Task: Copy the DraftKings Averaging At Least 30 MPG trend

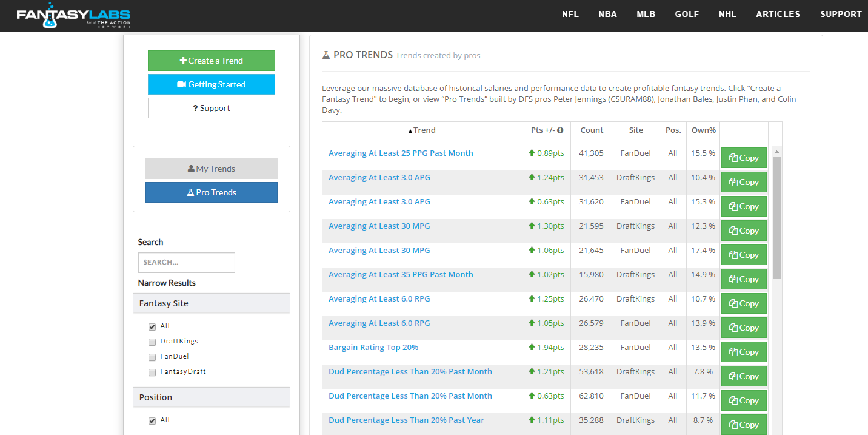Action: [744, 231]
